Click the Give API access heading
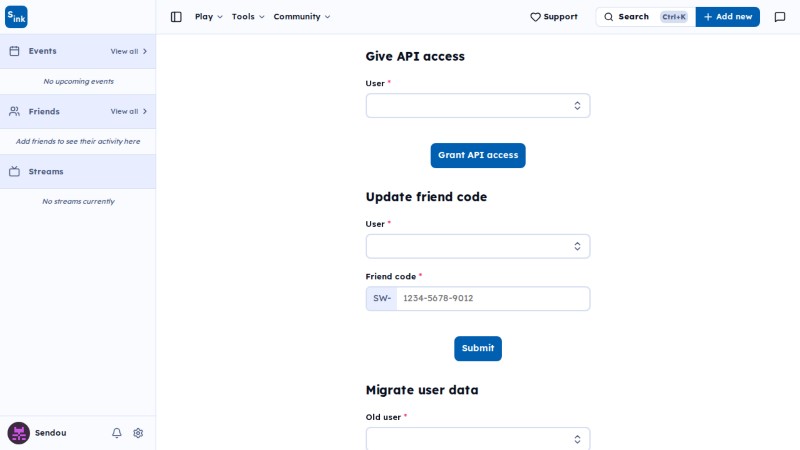The image size is (800, 450). click(415, 56)
